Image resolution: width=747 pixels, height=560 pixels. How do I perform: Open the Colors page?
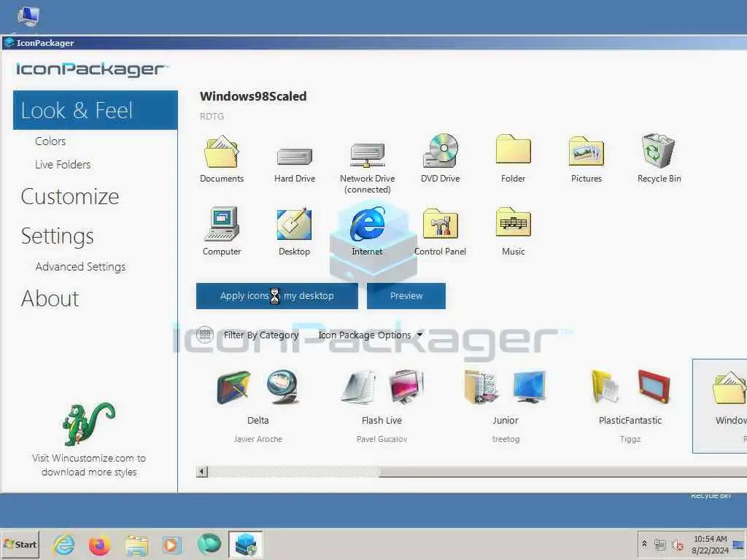click(x=50, y=141)
